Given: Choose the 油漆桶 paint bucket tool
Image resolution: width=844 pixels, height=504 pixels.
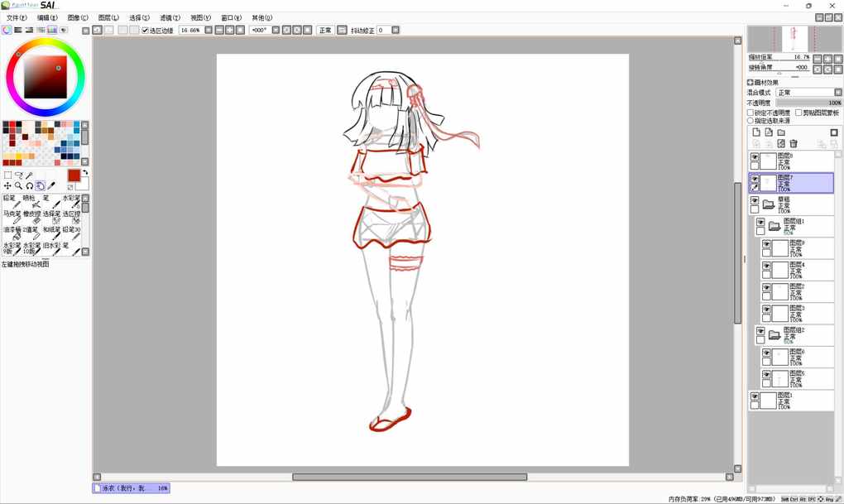Looking at the screenshot, I should 12,233.
